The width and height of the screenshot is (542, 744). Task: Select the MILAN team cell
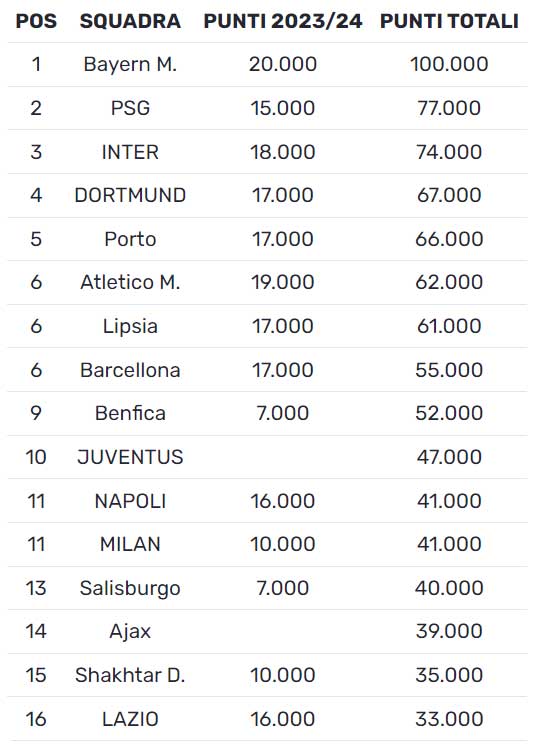click(130, 544)
